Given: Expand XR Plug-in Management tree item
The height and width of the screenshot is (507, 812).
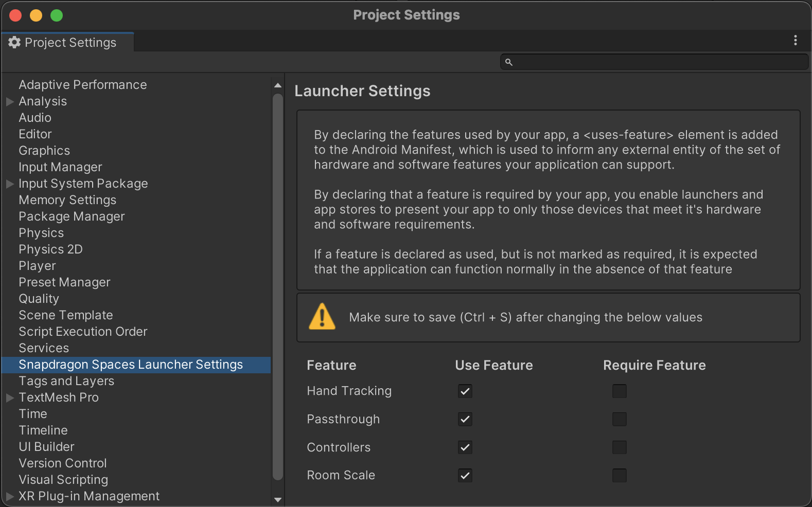Looking at the screenshot, I should [10, 497].
